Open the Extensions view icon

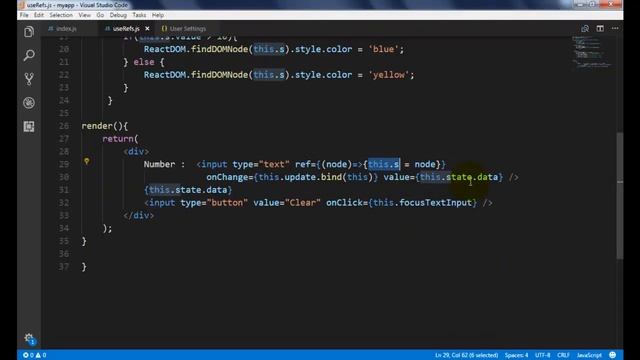(x=29, y=127)
